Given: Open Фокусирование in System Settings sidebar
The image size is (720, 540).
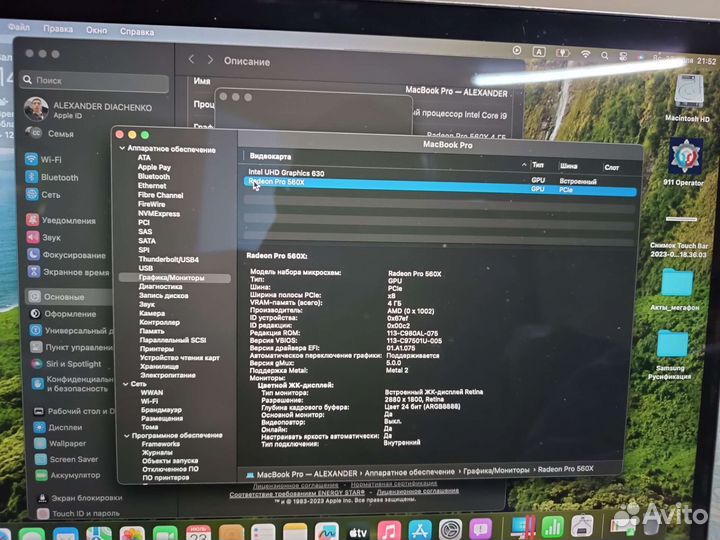Looking at the screenshot, I should 66,255.
